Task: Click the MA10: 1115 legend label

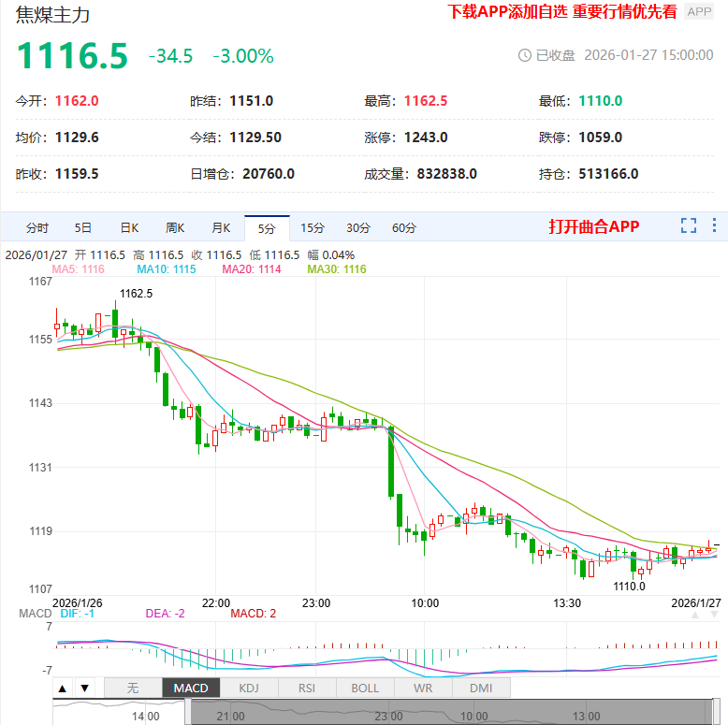Action: click(167, 269)
